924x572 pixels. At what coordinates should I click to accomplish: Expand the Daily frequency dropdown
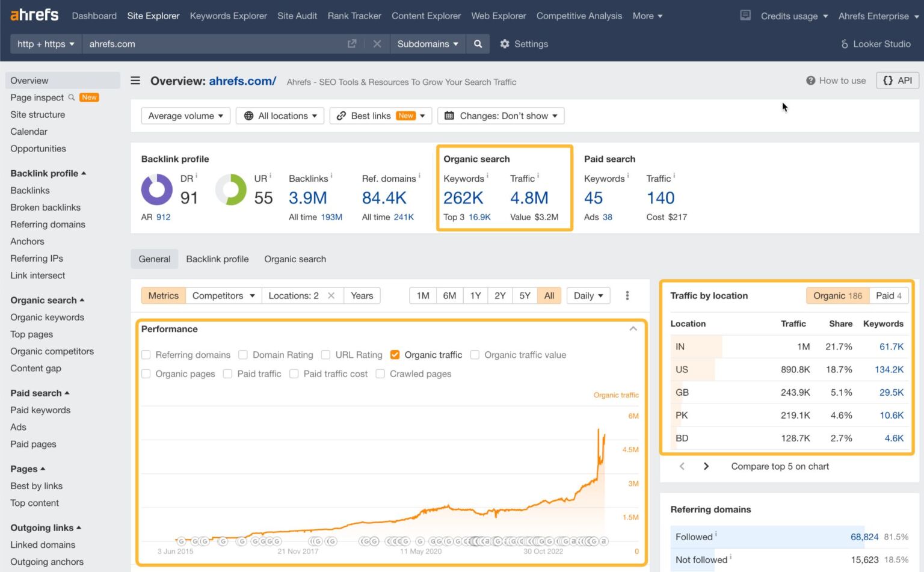click(588, 295)
